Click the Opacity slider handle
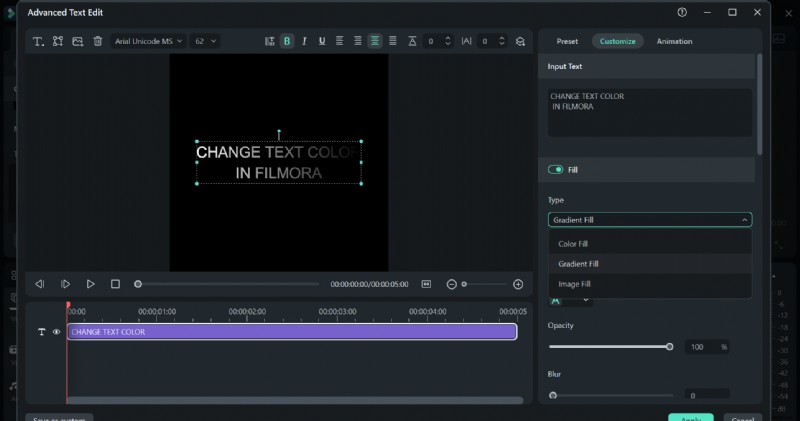Image resolution: width=800 pixels, height=421 pixels. click(669, 347)
